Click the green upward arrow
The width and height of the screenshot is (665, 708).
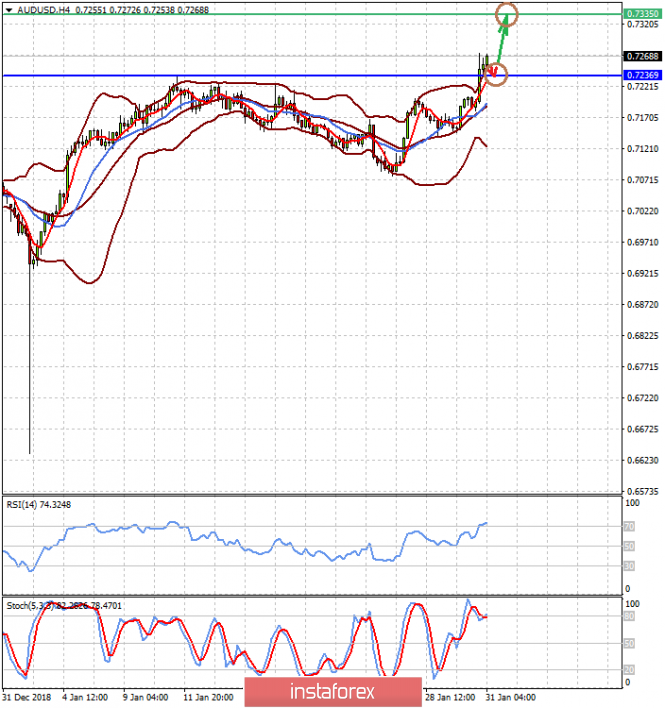pyautogui.click(x=502, y=40)
